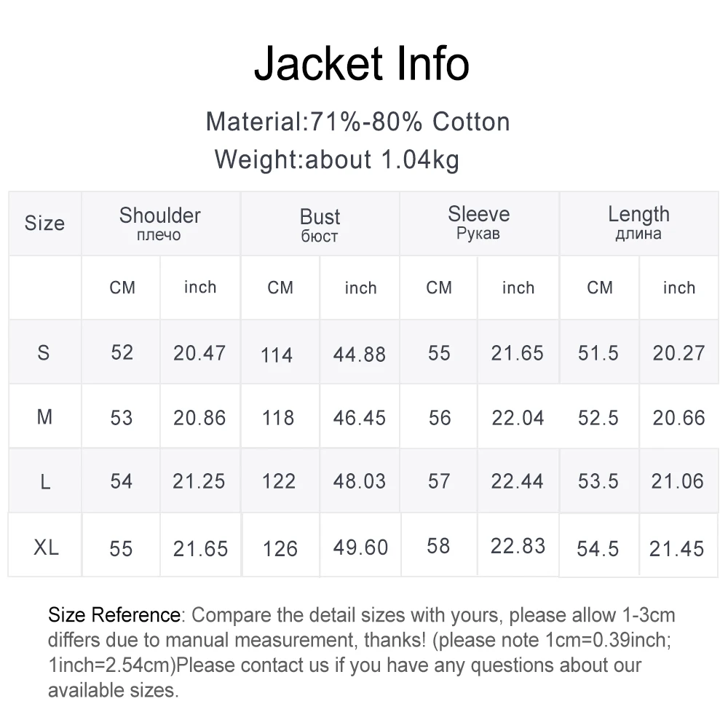728x728 pixels.
Task: Click the Jacket Info title
Action: point(362,63)
